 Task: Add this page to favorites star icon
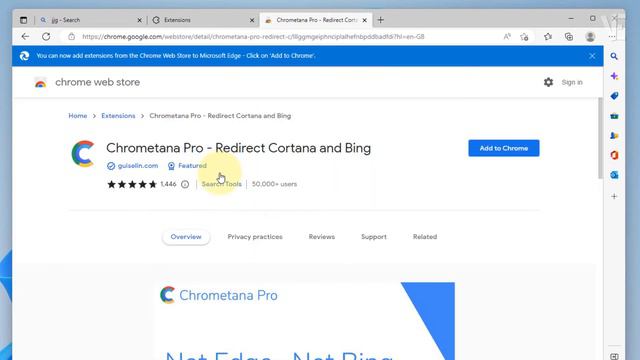[524, 37]
